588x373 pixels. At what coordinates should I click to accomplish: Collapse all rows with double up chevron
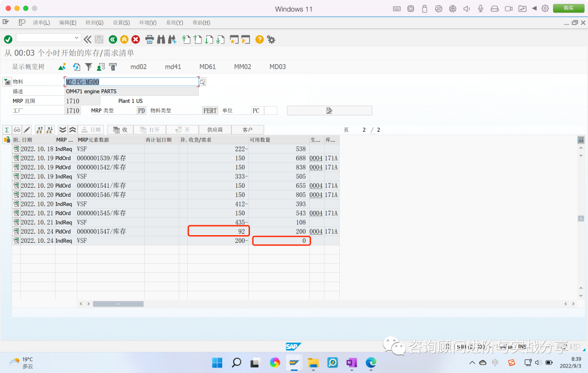pos(72,130)
